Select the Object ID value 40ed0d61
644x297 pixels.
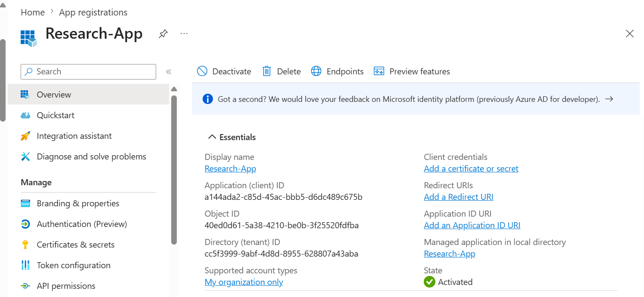pos(282,225)
